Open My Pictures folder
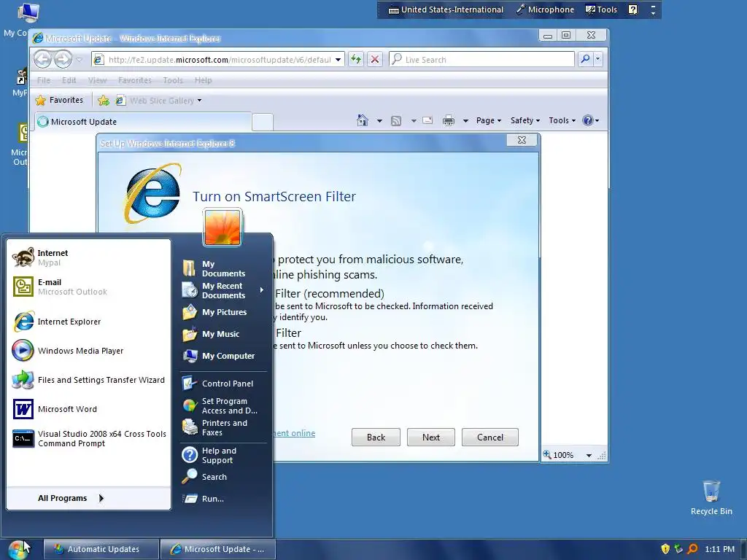747x560 pixels. [223, 312]
